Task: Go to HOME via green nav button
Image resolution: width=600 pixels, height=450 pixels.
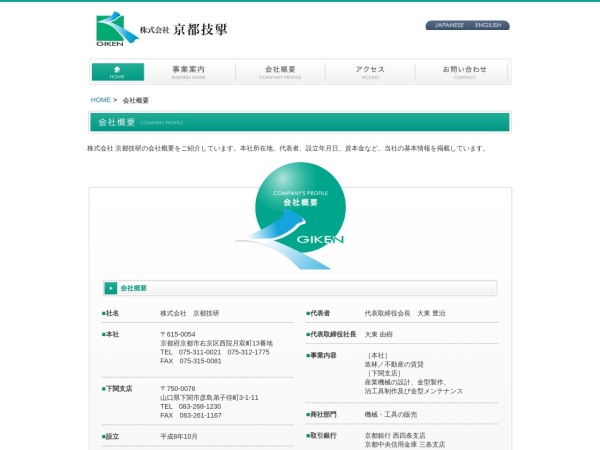Action: [117, 72]
